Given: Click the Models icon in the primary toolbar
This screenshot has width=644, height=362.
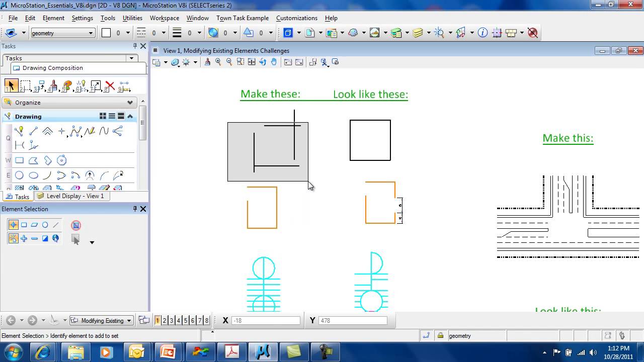Looking at the screenshot, I should tap(310, 33).
